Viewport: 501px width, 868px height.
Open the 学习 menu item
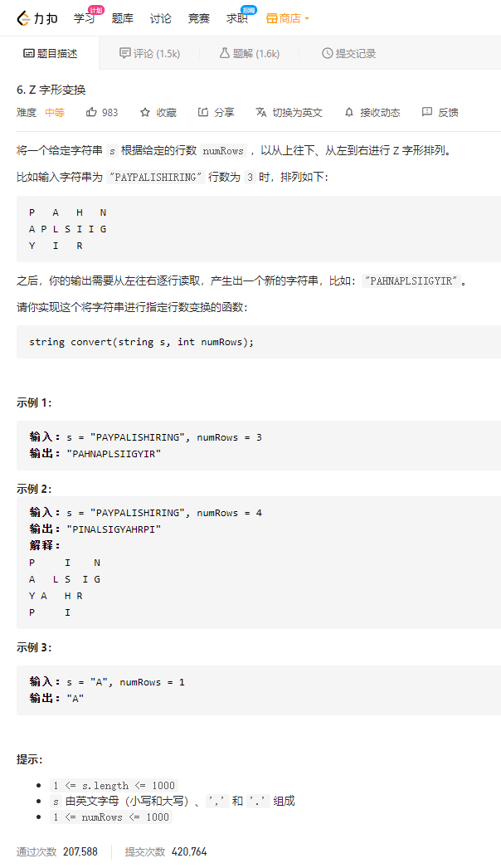click(84, 18)
